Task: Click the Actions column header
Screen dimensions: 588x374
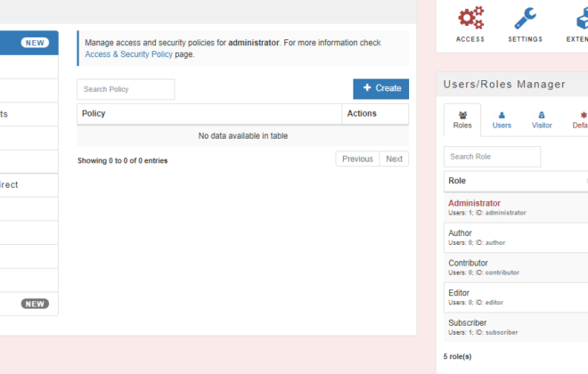Action: point(375,114)
